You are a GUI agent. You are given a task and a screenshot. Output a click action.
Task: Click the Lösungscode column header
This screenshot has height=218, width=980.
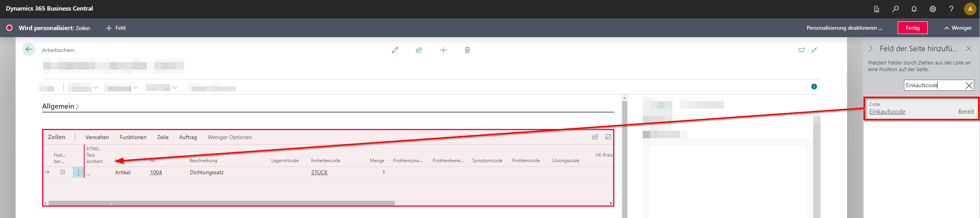[x=565, y=161]
